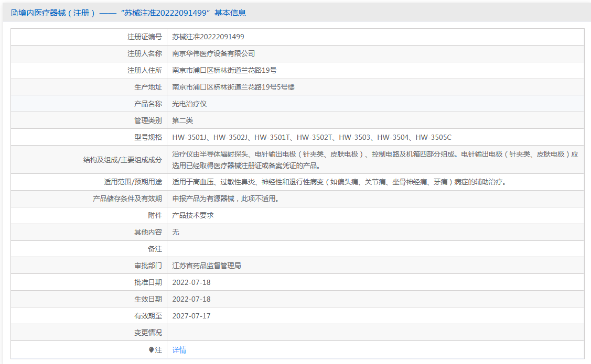The image size is (591, 364).
Task: Click the 产品名称 label
Action: pos(148,104)
